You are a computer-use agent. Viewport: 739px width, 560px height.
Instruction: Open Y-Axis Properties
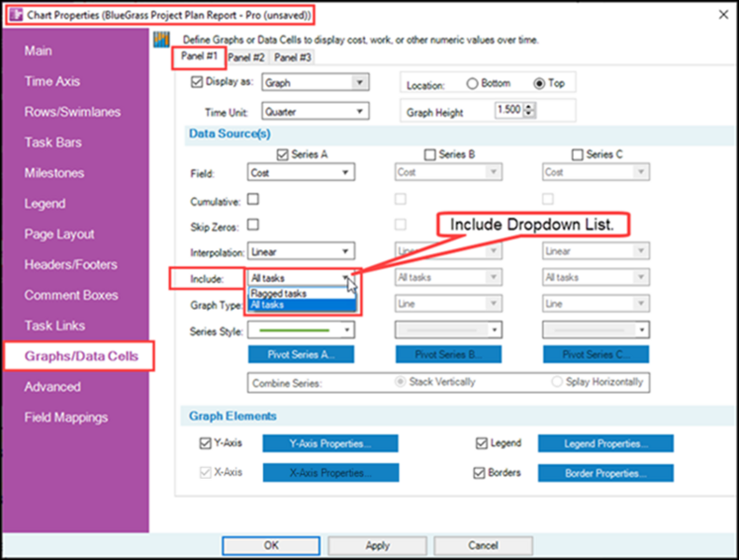[x=330, y=443]
